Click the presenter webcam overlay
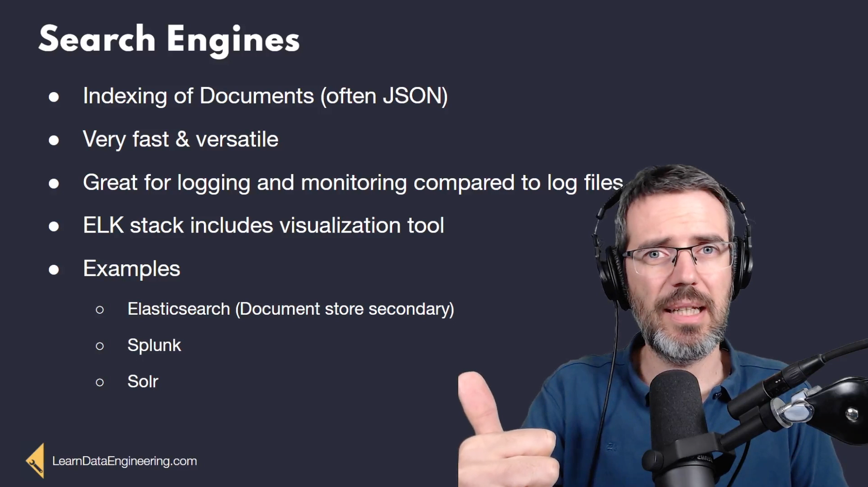The height and width of the screenshot is (487, 868). click(663, 326)
